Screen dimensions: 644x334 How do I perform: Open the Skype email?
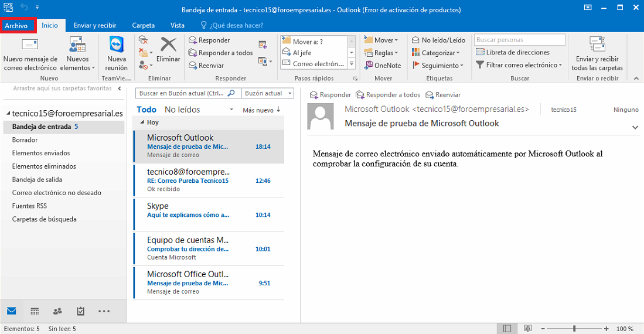click(x=209, y=214)
